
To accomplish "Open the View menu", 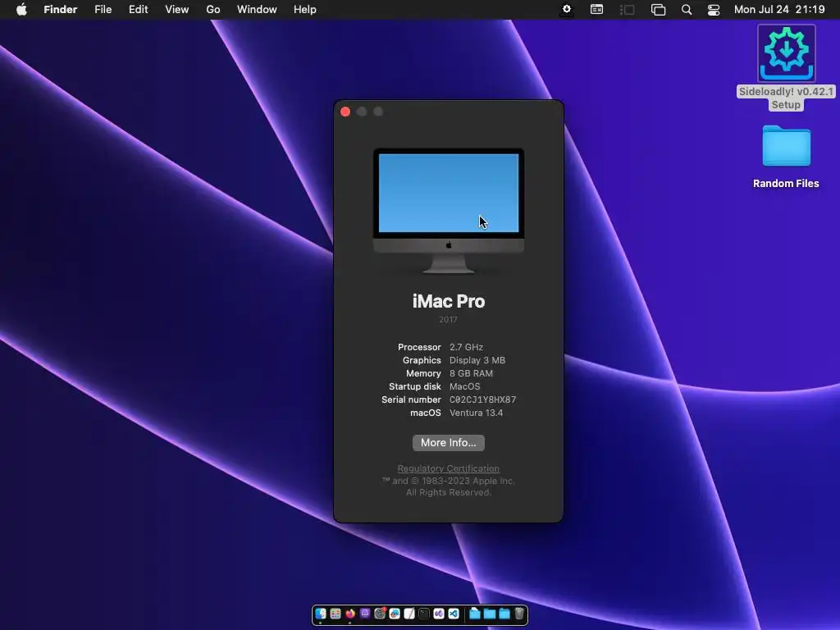I will (x=177, y=10).
